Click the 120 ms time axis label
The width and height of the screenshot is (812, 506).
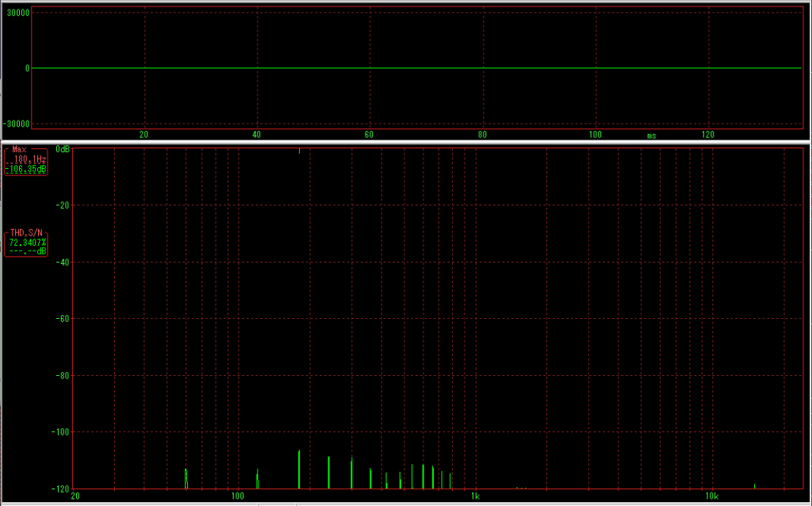pyautogui.click(x=708, y=135)
